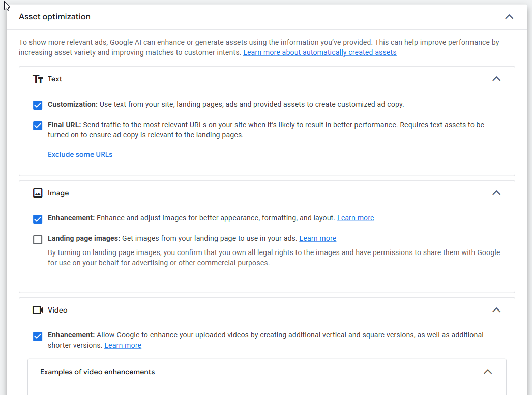Click the Asset optimization heading title

click(54, 17)
